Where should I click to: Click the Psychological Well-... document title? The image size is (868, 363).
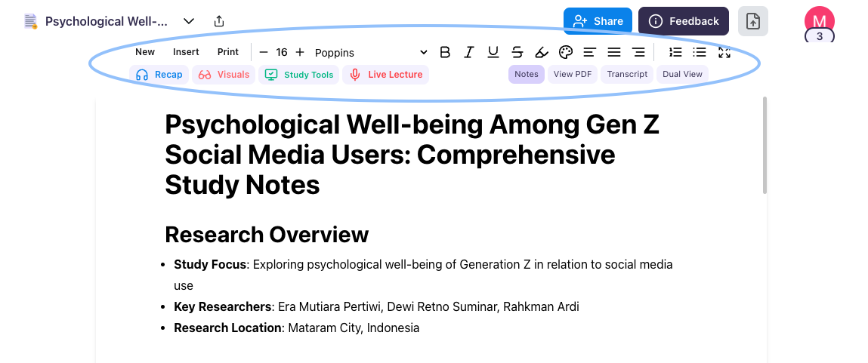tap(107, 21)
